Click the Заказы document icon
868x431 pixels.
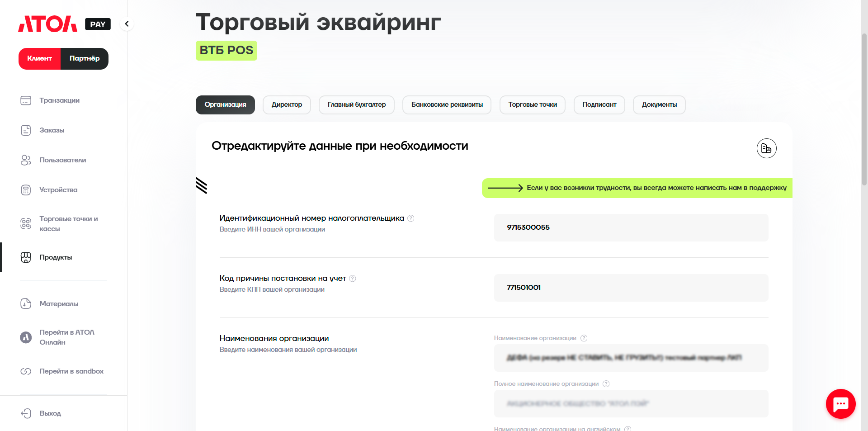tap(26, 130)
